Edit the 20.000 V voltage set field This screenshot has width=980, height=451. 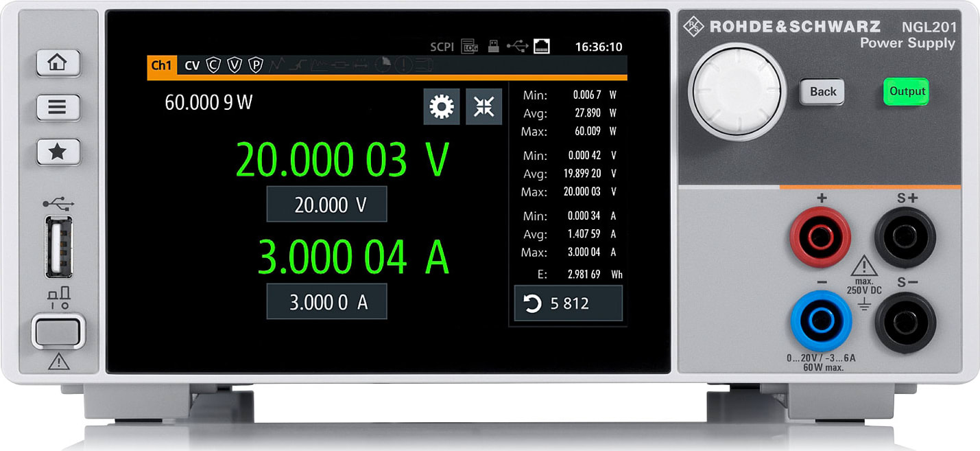326,205
